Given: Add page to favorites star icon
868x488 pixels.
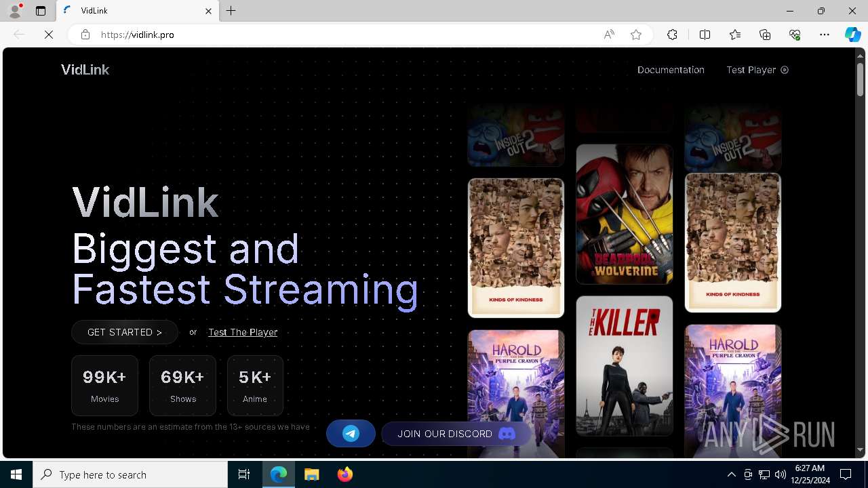Looking at the screenshot, I should (636, 35).
